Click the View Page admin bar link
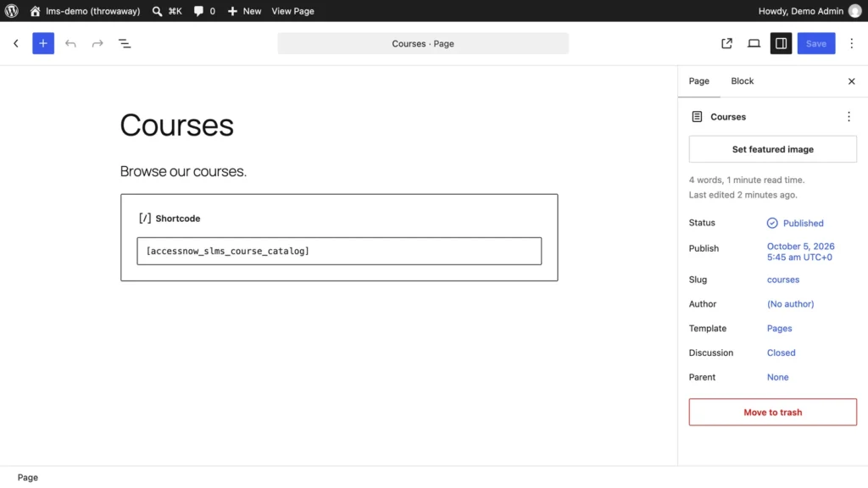This screenshot has width=868, height=488. (x=292, y=11)
